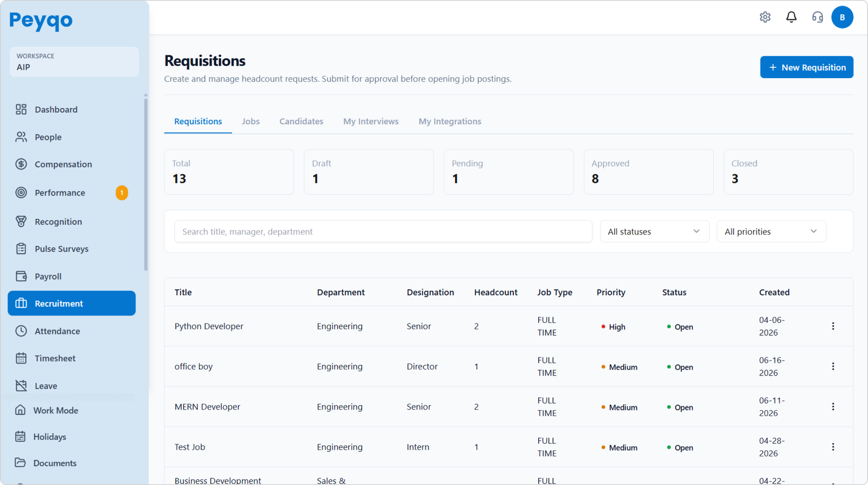Click the Pending count card
This screenshot has width=868, height=485.
pos(508,172)
